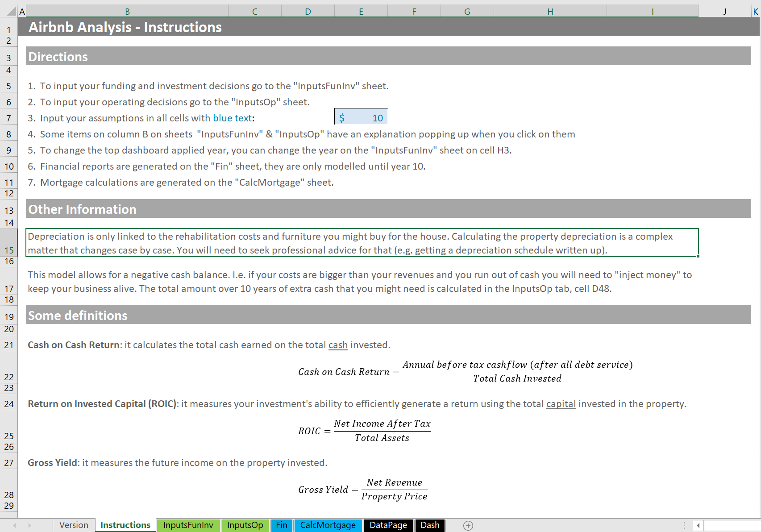
Task: Click instruction 5 about cell H3 year
Action: click(x=270, y=150)
